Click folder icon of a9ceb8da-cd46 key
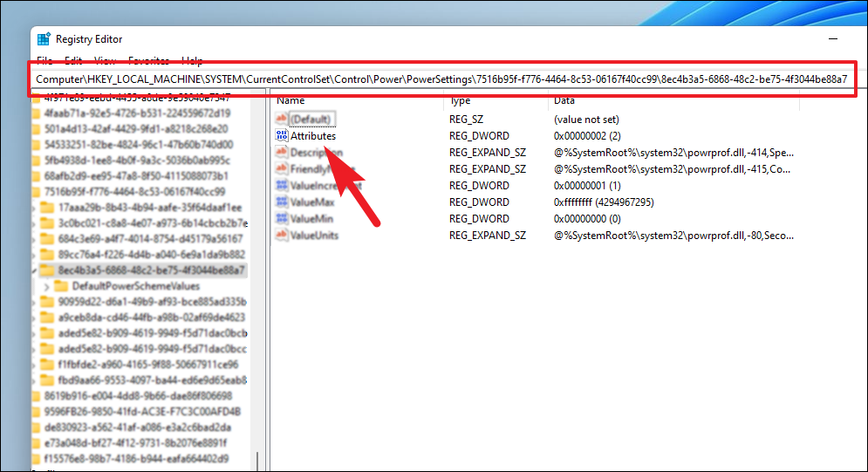This screenshot has height=472, width=868. (x=48, y=318)
